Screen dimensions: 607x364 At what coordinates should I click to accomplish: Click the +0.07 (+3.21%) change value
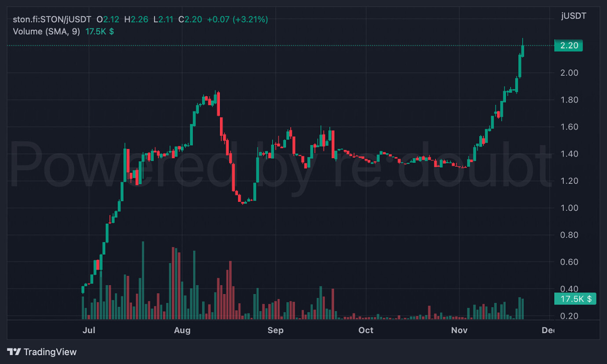(238, 20)
